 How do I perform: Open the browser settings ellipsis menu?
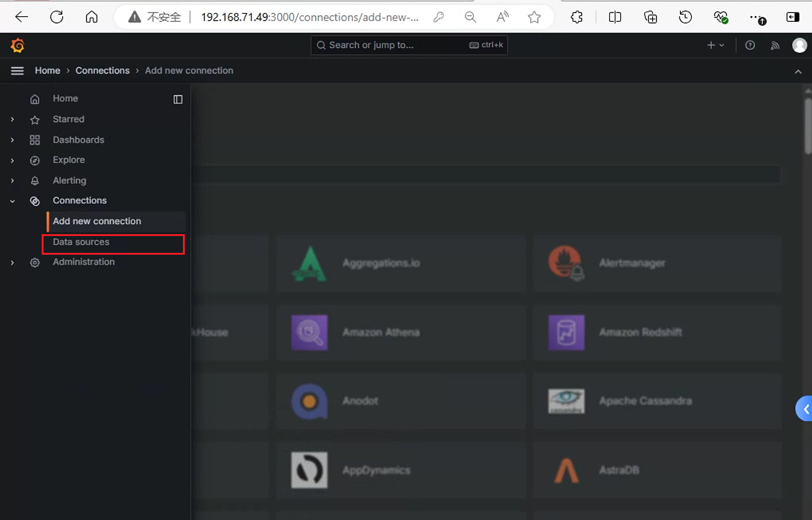pyautogui.click(x=756, y=17)
